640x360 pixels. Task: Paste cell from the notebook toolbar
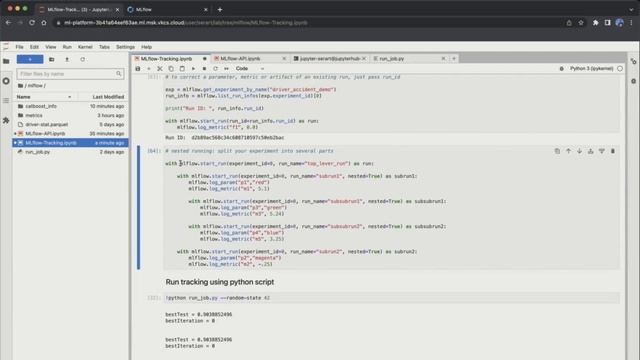[x=182, y=69]
